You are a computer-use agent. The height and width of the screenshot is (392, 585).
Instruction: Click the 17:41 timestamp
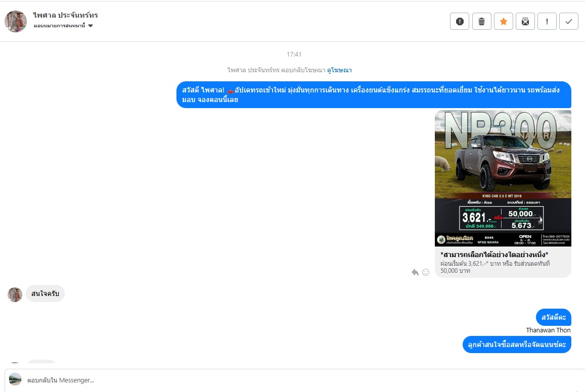[x=294, y=55]
